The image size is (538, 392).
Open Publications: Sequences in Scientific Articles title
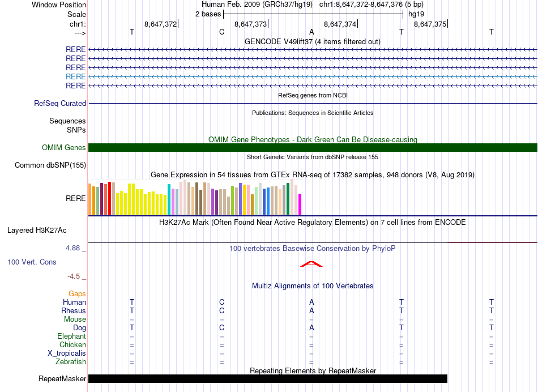pos(313,113)
